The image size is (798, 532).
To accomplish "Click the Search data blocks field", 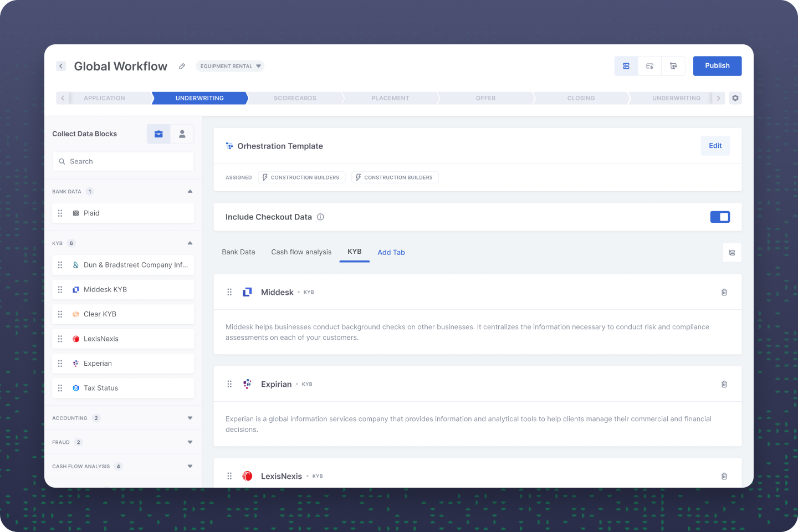I will 123,162.
